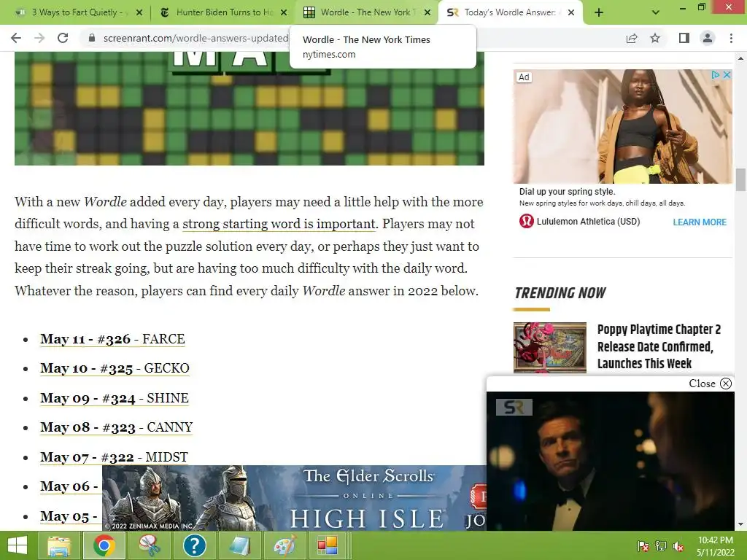Open Snipping Tool from taskbar
Viewport: 747px width, 560px height.
coord(149,545)
